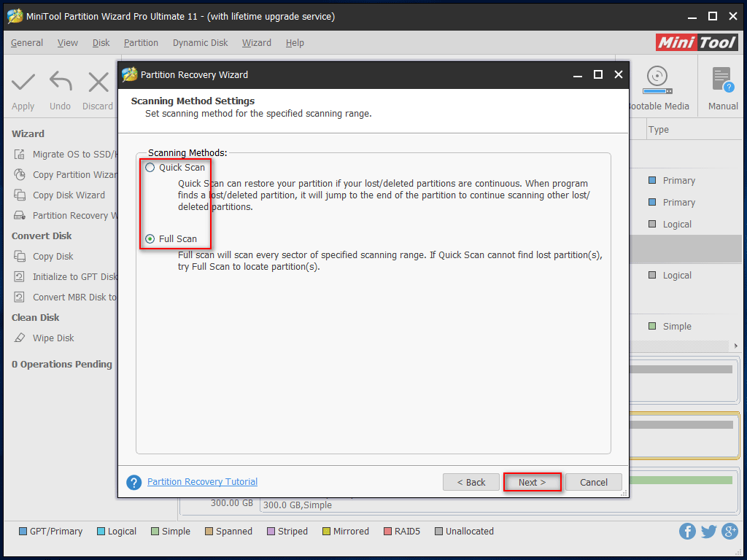
Task: Open the Manual icon
Action: coord(723,79)
